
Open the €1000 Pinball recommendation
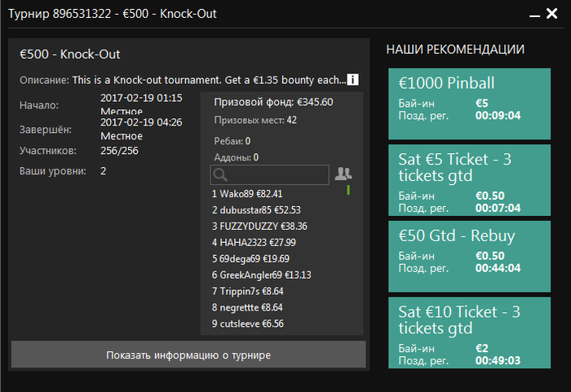[x=469, y=104]
